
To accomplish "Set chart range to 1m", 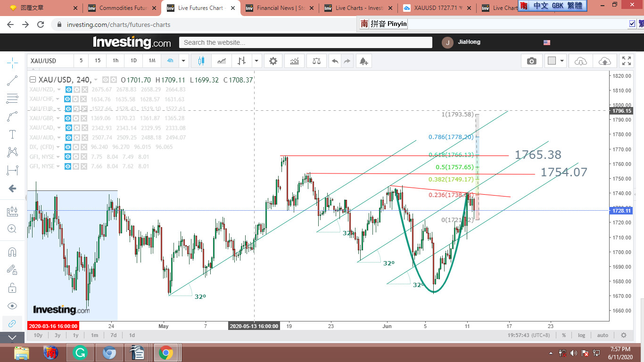I will 94,335.
